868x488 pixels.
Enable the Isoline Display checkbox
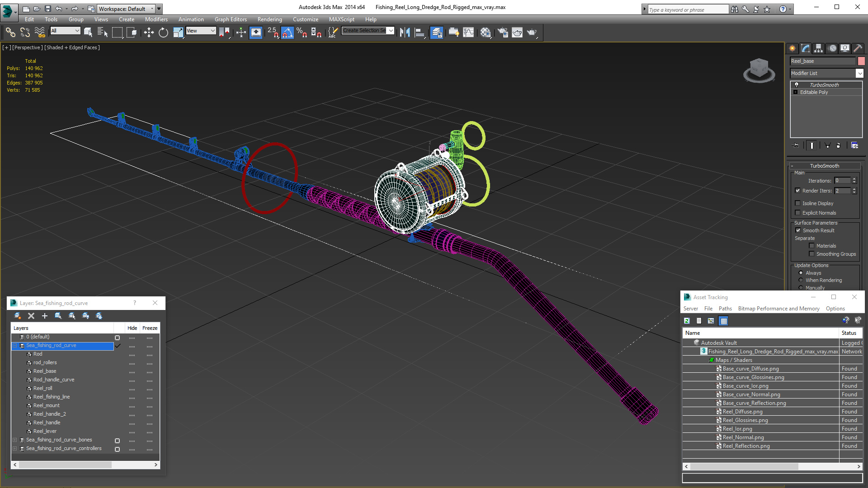(798, 203)
